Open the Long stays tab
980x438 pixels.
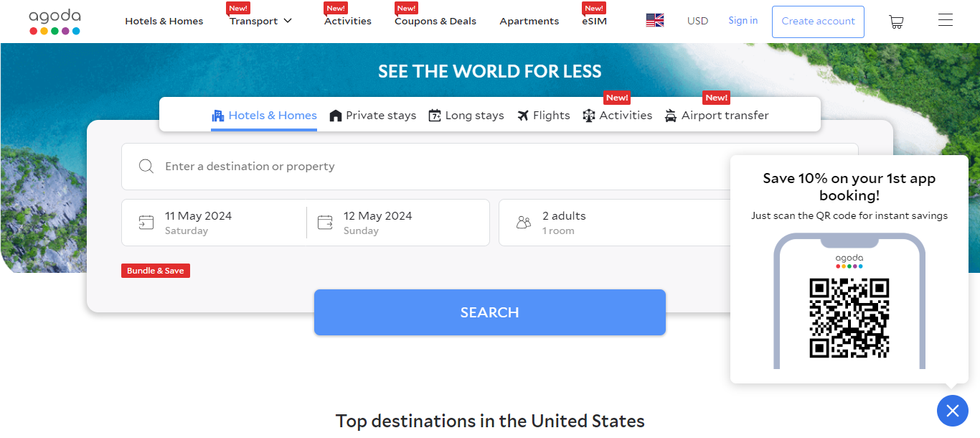click(466, 116)
